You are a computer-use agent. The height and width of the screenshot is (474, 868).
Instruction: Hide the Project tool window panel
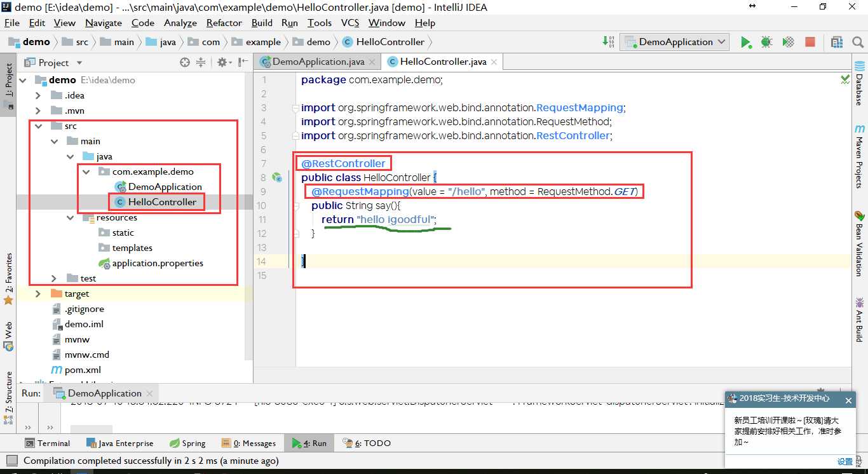click(243, 62)
